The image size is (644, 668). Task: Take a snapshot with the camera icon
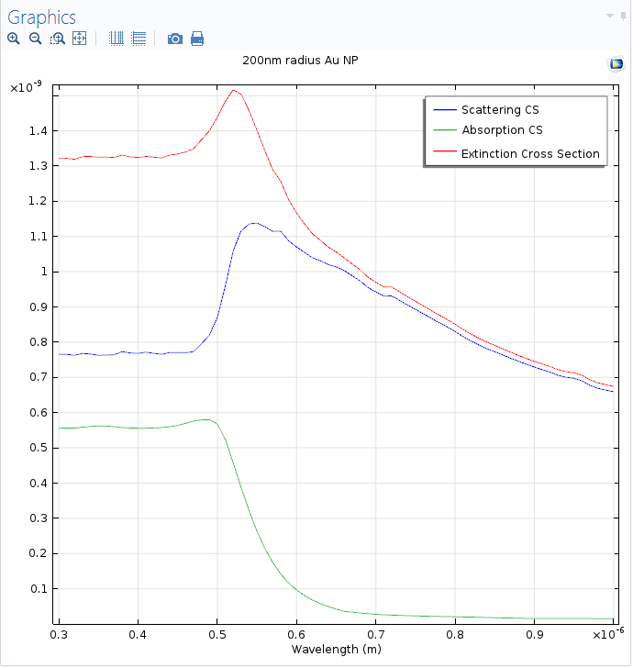pyautogui.click(x=174, y=39)
